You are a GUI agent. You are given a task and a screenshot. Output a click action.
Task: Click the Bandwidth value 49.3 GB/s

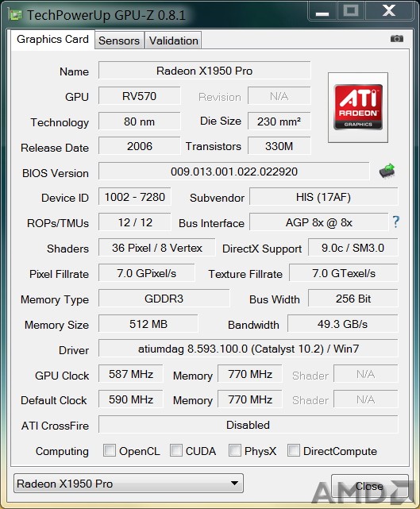(343, 324)
